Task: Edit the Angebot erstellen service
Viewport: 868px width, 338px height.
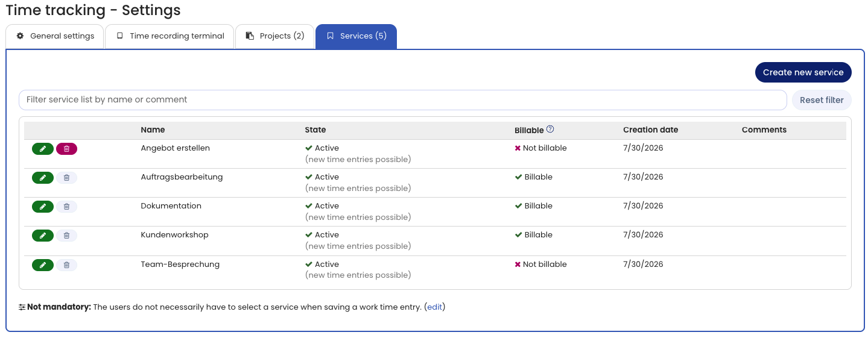Action: click(x=43, y=149)
